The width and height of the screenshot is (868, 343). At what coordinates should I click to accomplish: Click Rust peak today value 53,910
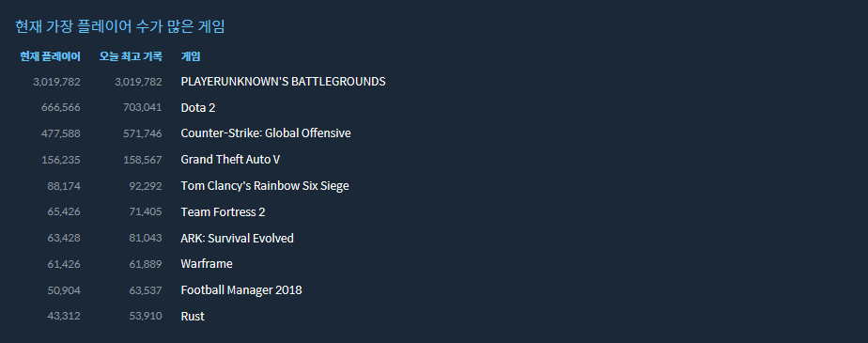point(146,316)
